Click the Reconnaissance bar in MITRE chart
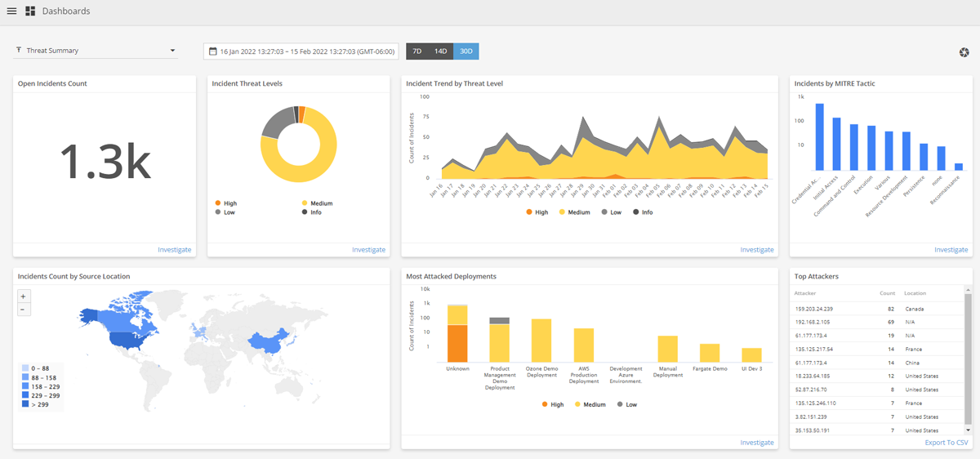980x459 pixels. tap(959, 167)
